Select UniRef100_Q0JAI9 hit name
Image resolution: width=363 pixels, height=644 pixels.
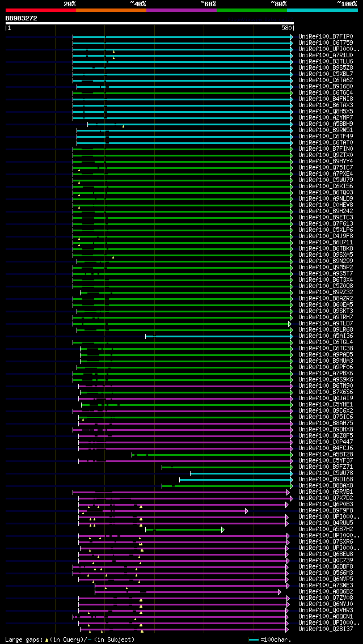click(x=326, y=399)
